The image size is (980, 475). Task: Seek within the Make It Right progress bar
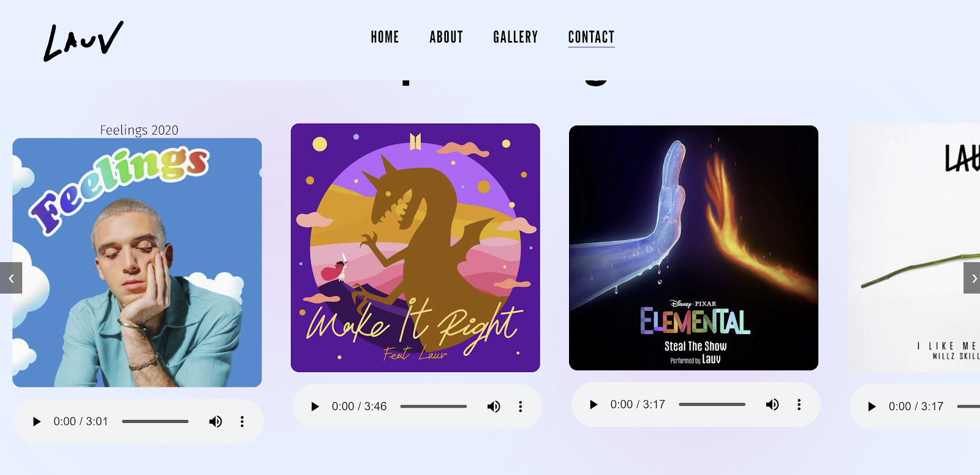click(x=434, y=406)
